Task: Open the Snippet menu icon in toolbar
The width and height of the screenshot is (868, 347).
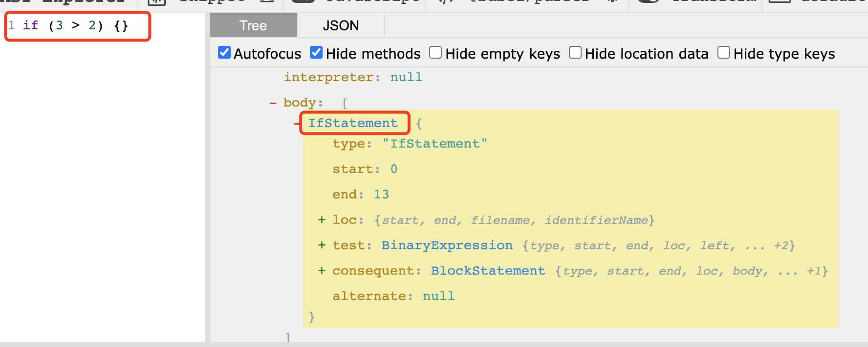Action: [157, 2]
